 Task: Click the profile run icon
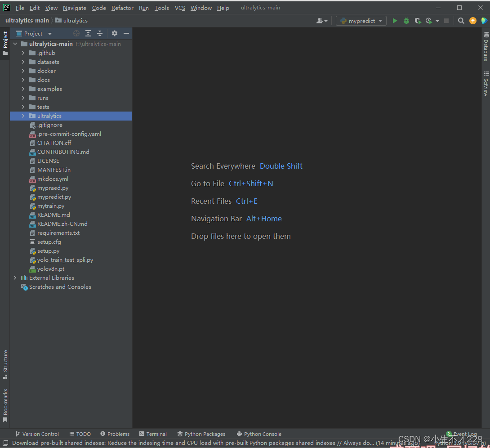tap(429, 21)
